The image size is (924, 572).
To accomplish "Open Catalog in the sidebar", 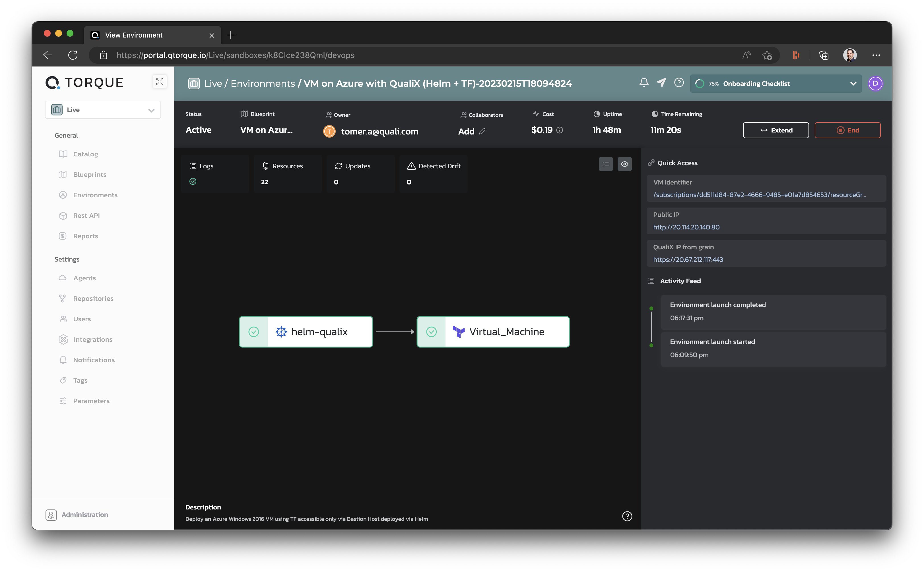I will [86, 154].
